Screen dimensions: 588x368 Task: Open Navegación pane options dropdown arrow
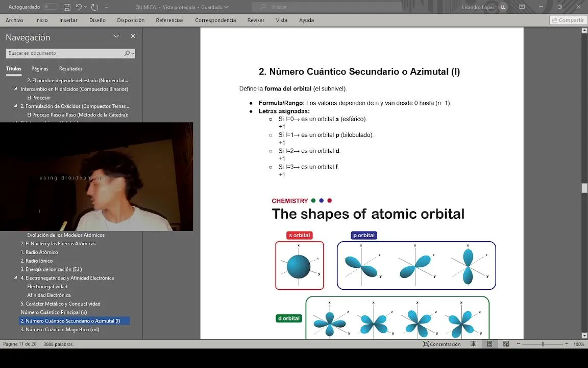[116, 36]
